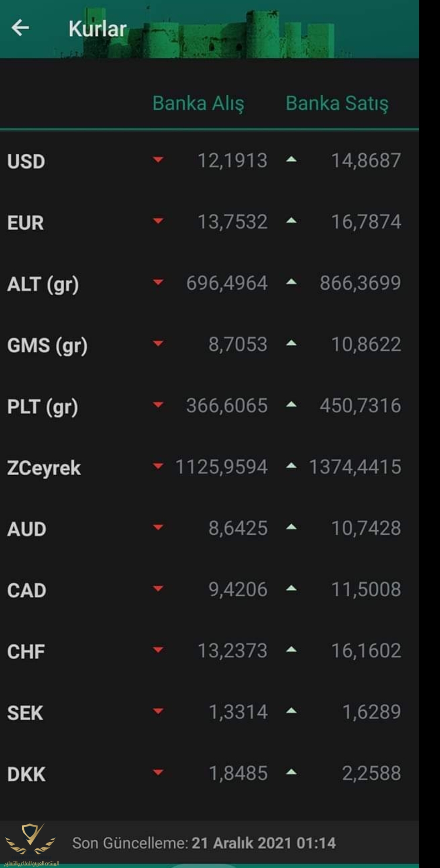Select the AUD currency label
Image resolution: width=440 pixels, height=868 pixels.
pyautogui.click(x=27, y=529)
